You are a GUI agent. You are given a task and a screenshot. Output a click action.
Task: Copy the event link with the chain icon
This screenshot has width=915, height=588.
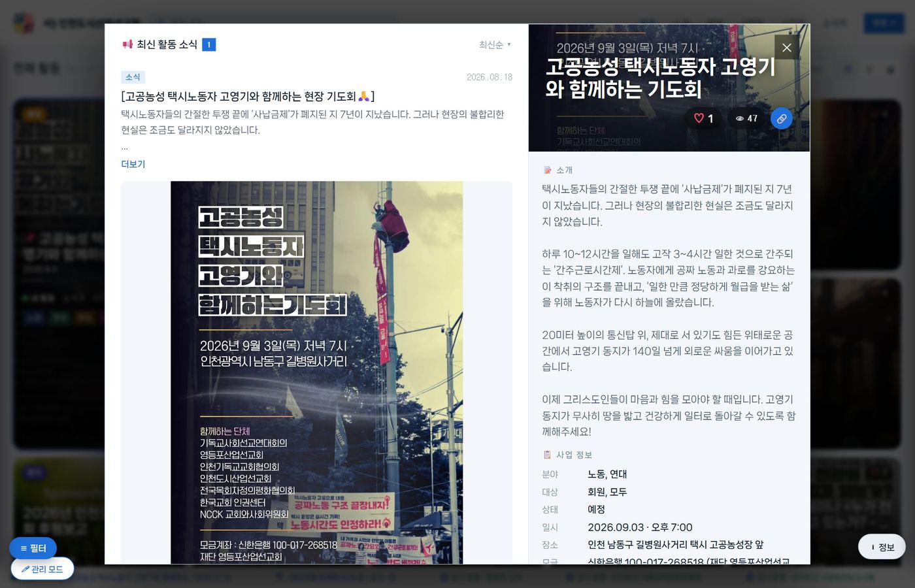coord(781,118)
